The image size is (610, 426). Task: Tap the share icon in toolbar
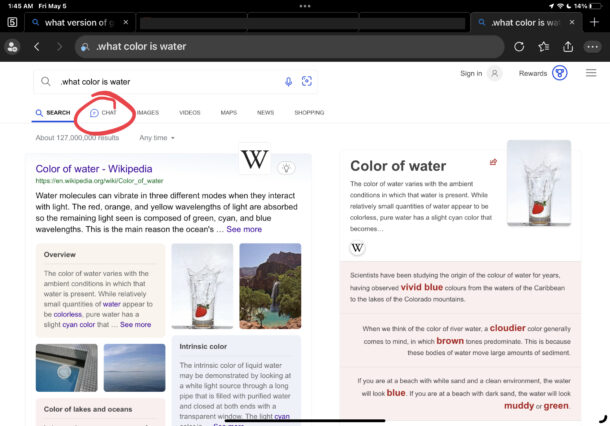point(568,46)
